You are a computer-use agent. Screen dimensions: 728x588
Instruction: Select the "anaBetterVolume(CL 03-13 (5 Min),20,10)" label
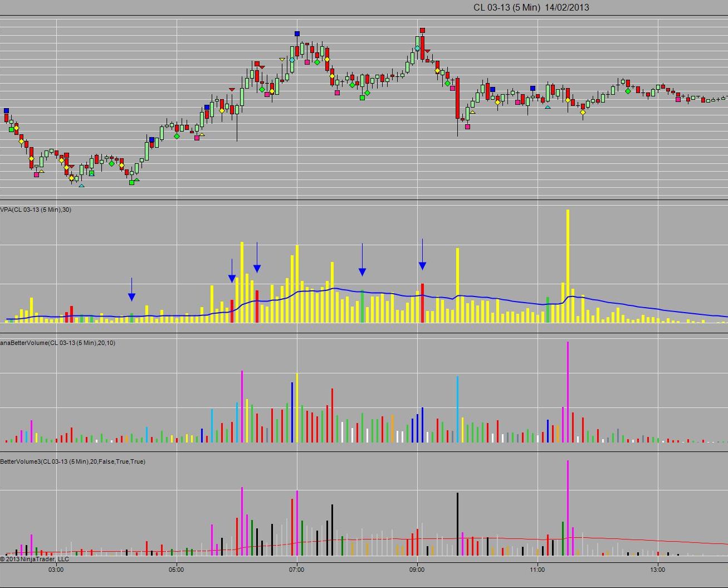pos(58,343)
